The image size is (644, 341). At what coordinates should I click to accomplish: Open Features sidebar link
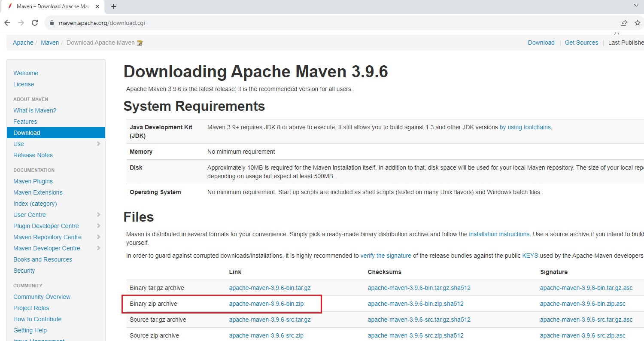pyautogui.click(x=25, y=122)
